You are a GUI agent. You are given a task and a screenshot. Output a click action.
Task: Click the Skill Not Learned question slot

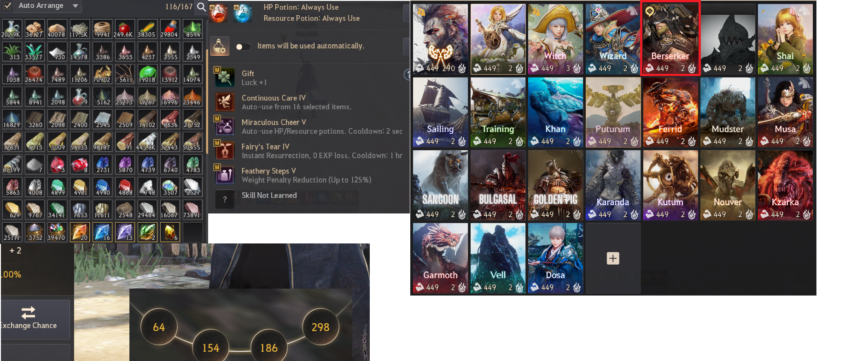pyautogui.click(x=225, y=199)
